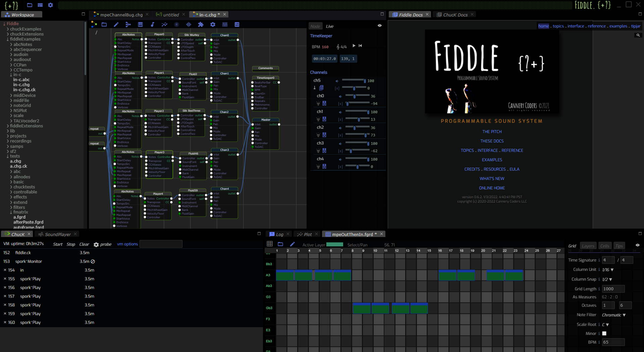This screenshot has width=644, height=352.
Task: Open THE PITCH link in docs
Action: [x=492, y=132]
